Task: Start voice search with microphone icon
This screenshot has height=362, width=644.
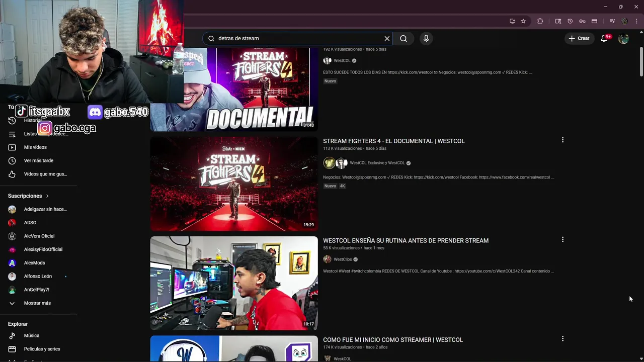Action: [426, 38]
